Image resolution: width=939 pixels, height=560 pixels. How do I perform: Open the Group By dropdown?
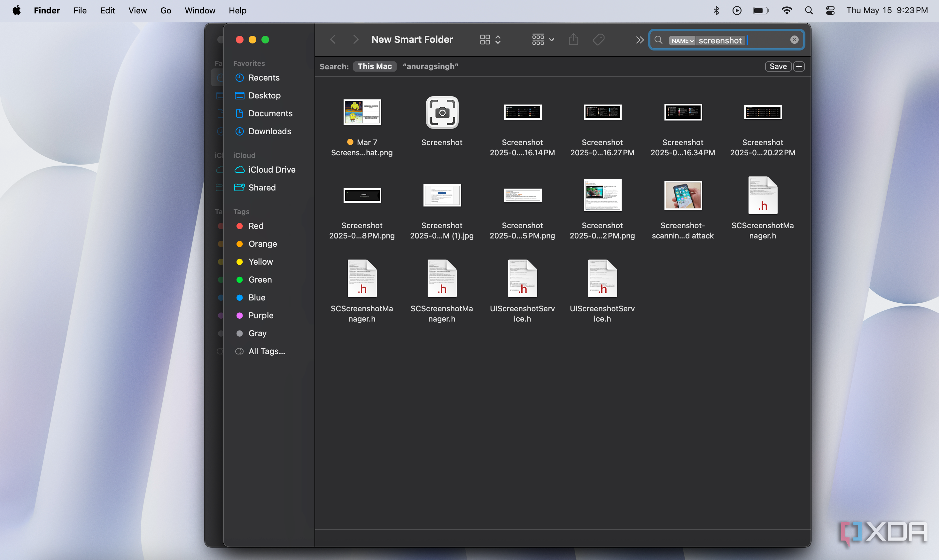click(x=543, y=39)
